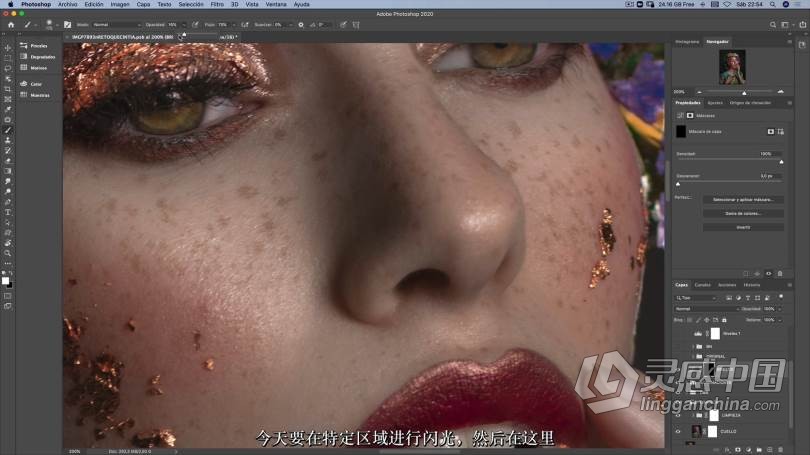
Task: Select the Move tool
Action: click(x=8, y=48)
